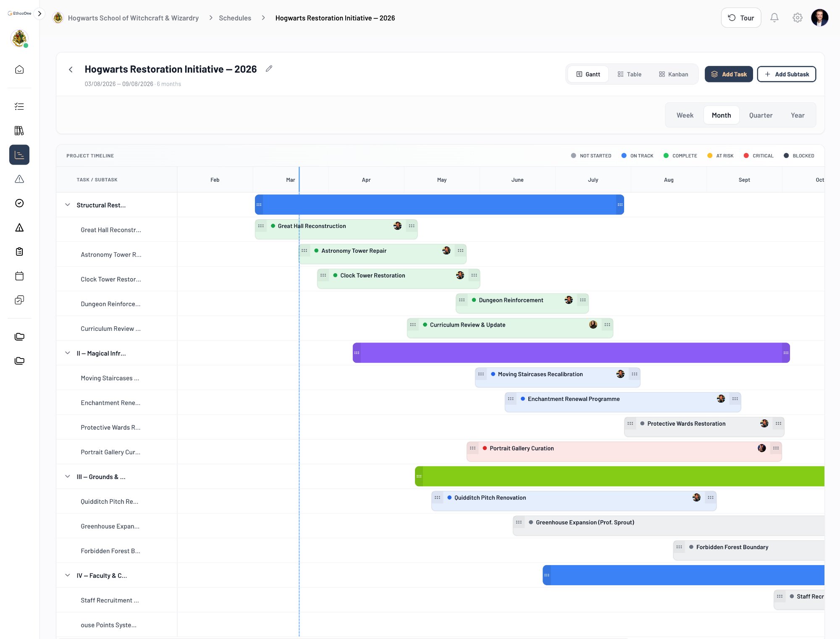Screen dimensions: 840x639
Task: Select Quidditch Pitch Re... row in task list
Action: (x=117, y=501)
